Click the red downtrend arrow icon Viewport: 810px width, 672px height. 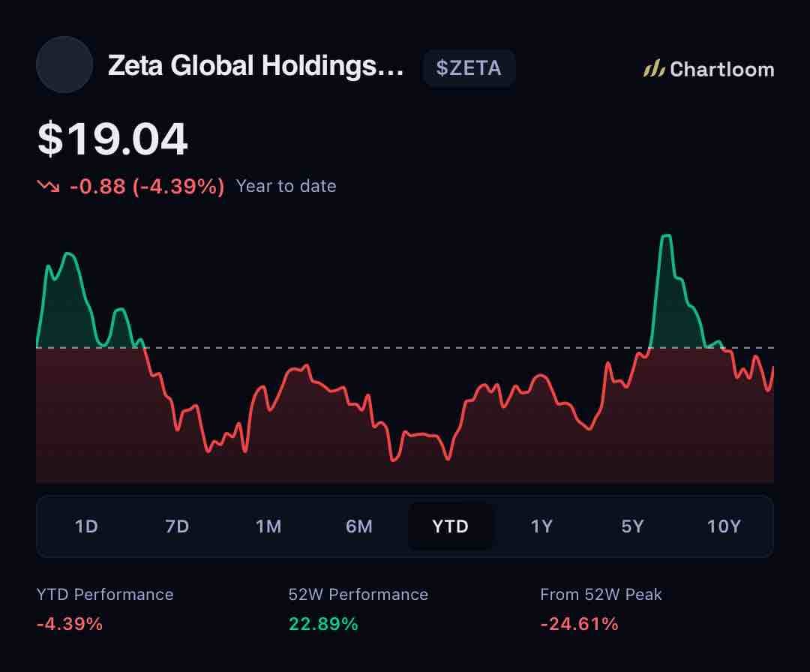pyautogui.click(x=48, y=185)
